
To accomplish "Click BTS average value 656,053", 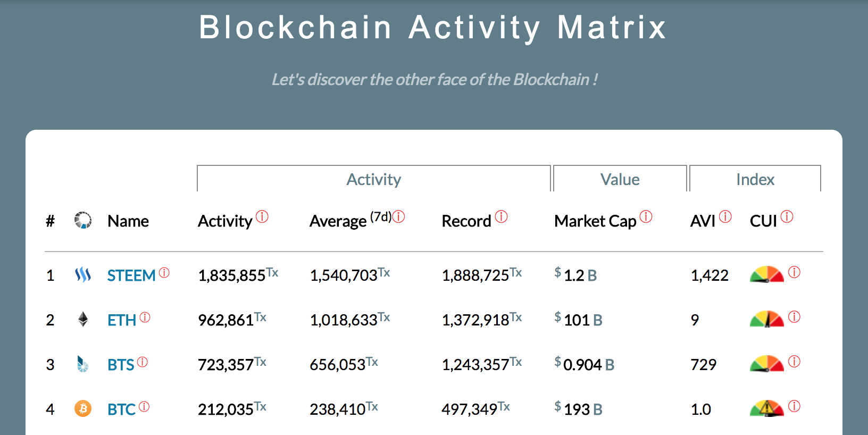I will pos(344,364).
